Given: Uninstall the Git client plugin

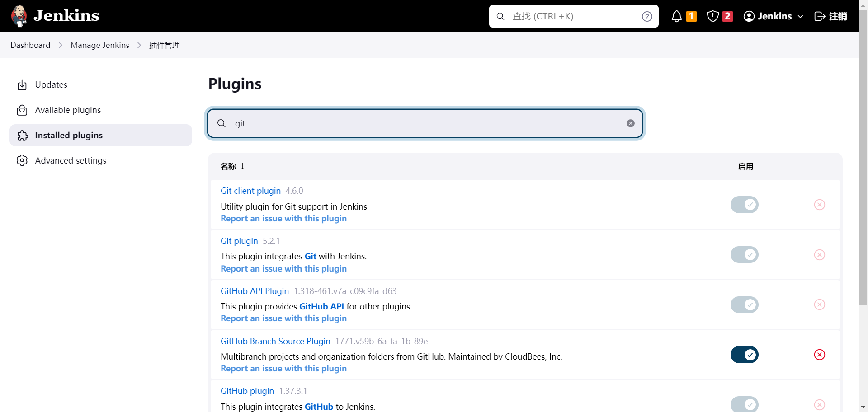Looking at the screenshot, I should [x=819, y=205].
